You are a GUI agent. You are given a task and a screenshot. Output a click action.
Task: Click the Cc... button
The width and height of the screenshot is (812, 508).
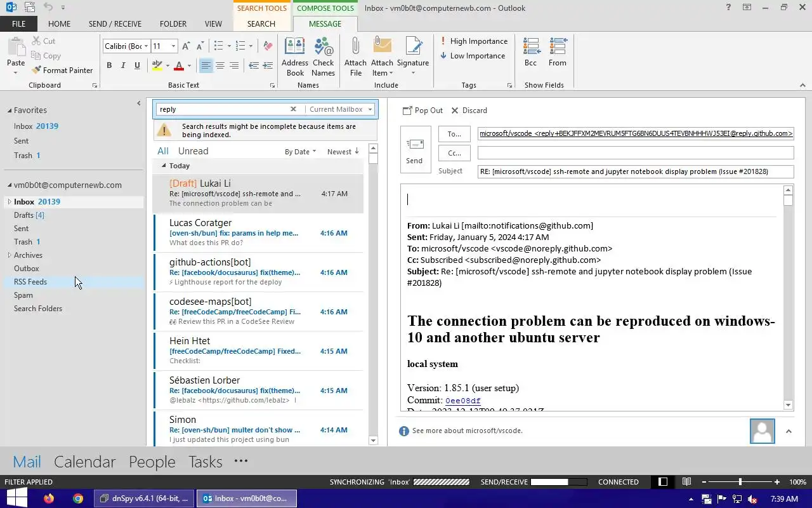[x=454, y=153]
